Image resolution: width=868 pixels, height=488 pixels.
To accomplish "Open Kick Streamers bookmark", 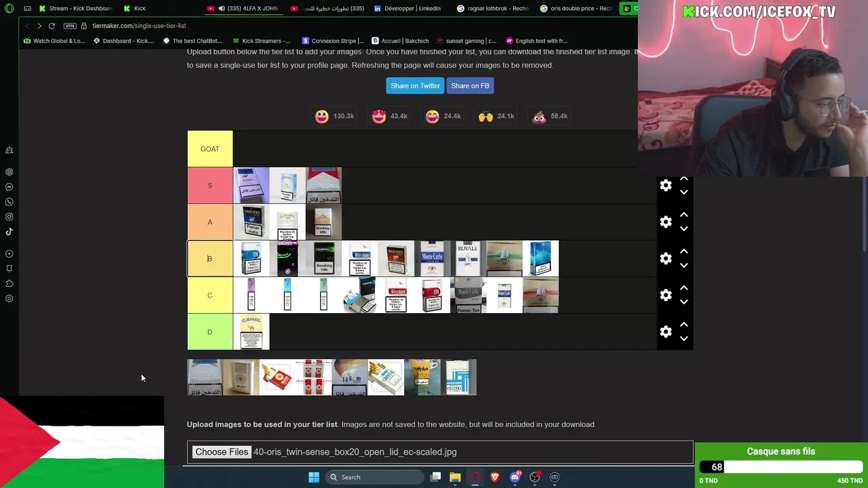I will [x=260, y=41].
